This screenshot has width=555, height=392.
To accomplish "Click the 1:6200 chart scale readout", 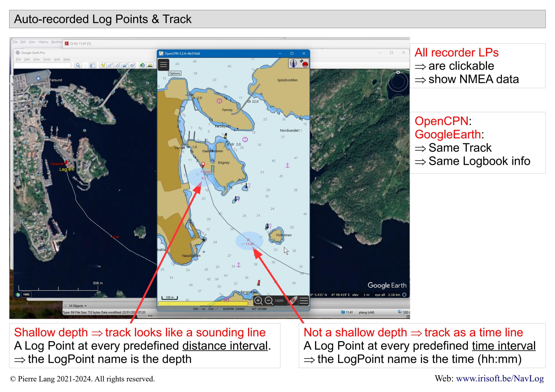I will click(x=279, y=301).
